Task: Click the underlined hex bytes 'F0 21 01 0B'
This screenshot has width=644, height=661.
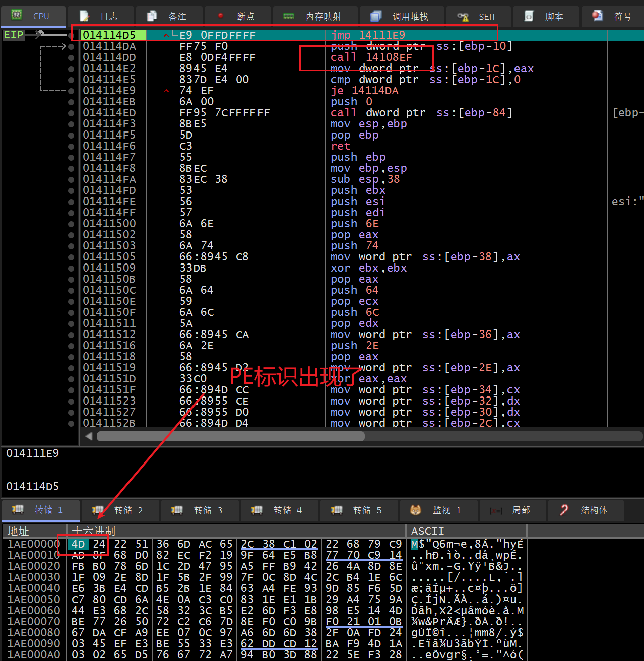Action: tap(364, 622)
